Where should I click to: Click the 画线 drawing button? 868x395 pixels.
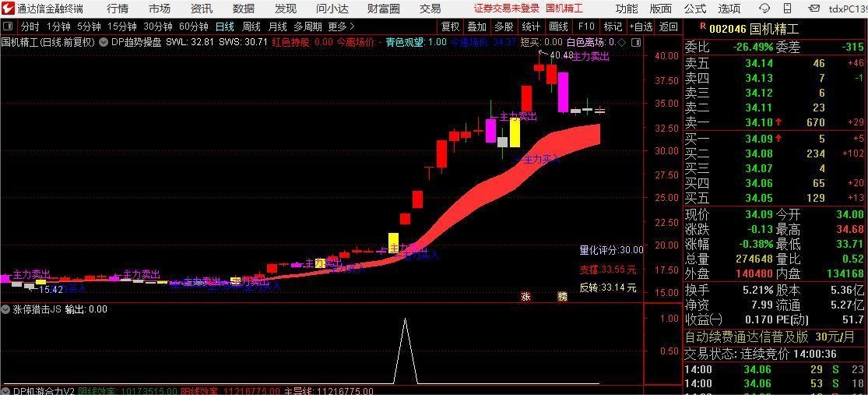(x=558, y=26)
